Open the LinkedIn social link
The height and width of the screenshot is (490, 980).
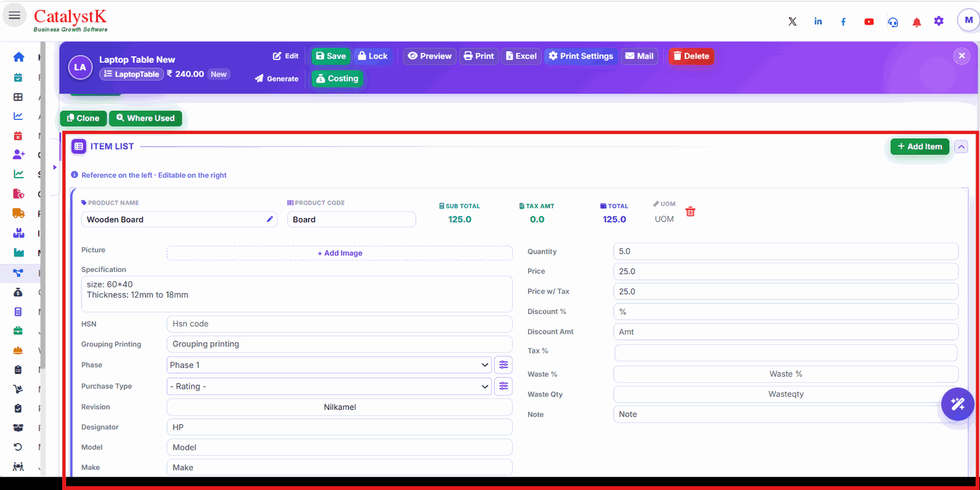click(x=818, y=21)
